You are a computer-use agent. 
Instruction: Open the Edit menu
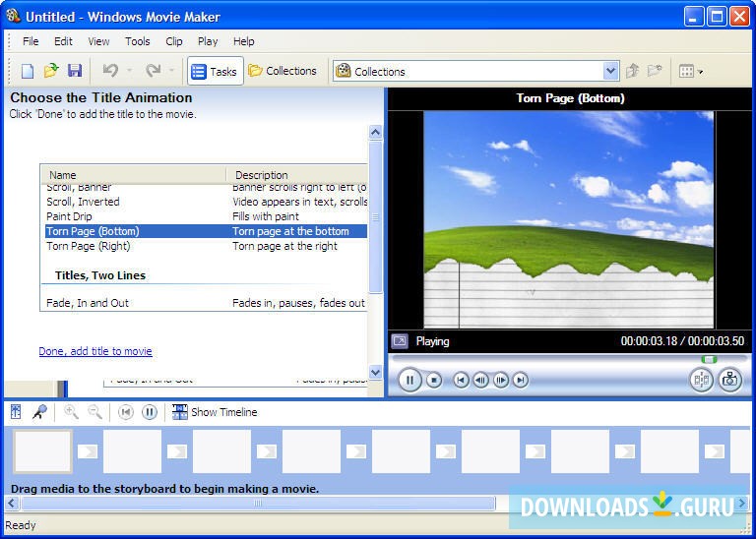point(63,41)
